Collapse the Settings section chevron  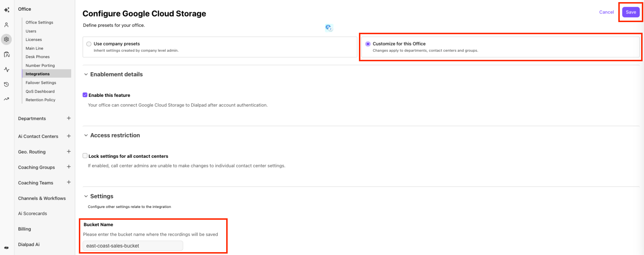(86, 196)
